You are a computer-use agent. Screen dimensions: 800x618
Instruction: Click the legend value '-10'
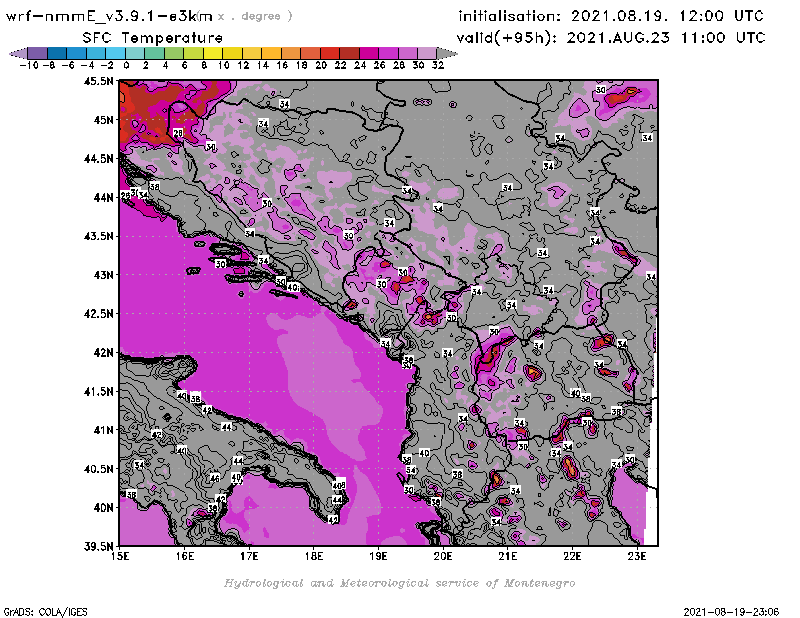tap(29, 65)
